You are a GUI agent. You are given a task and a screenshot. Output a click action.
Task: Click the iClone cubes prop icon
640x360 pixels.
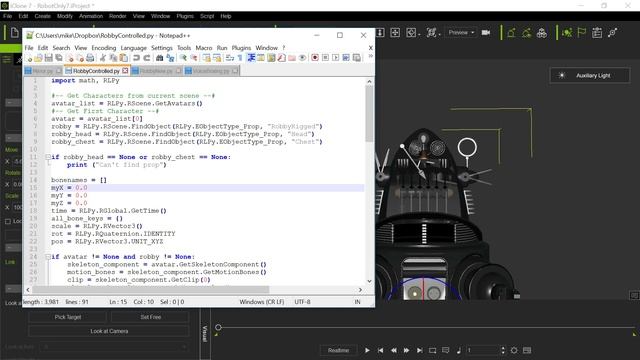[542, 33]
